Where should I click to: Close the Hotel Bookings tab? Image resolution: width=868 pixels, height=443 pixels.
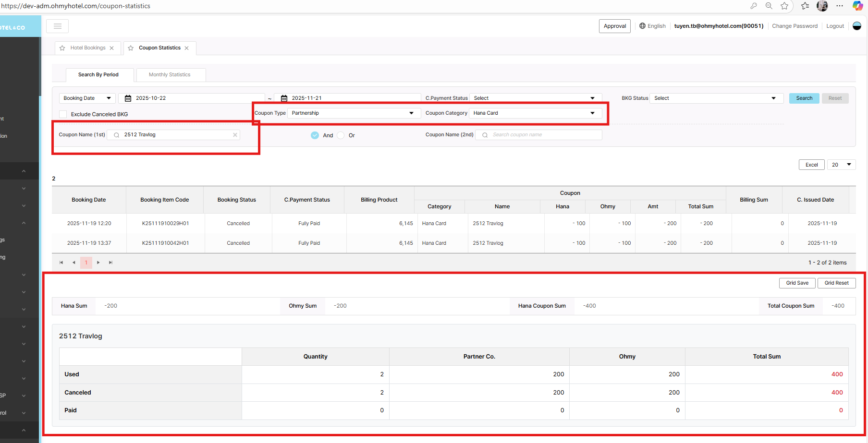click(112, 48)
